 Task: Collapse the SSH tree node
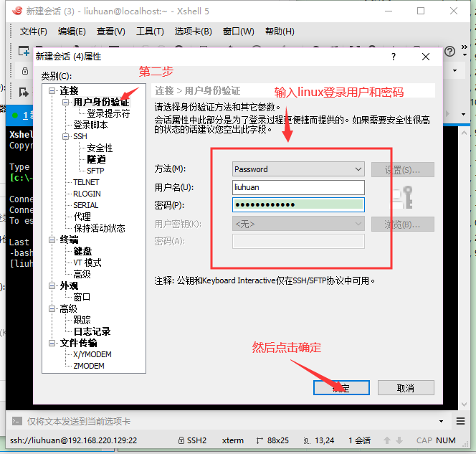click(65, 136)
